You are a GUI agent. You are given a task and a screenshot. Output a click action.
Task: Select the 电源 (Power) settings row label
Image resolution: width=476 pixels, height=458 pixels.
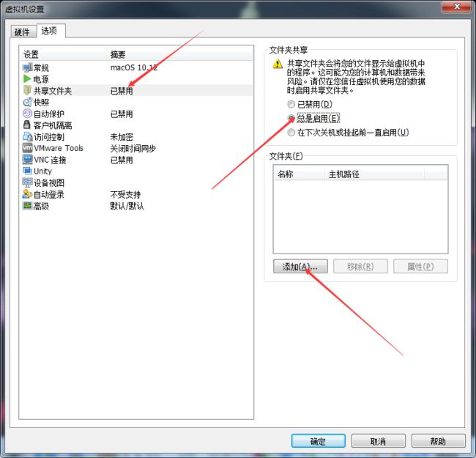point(41,79)
